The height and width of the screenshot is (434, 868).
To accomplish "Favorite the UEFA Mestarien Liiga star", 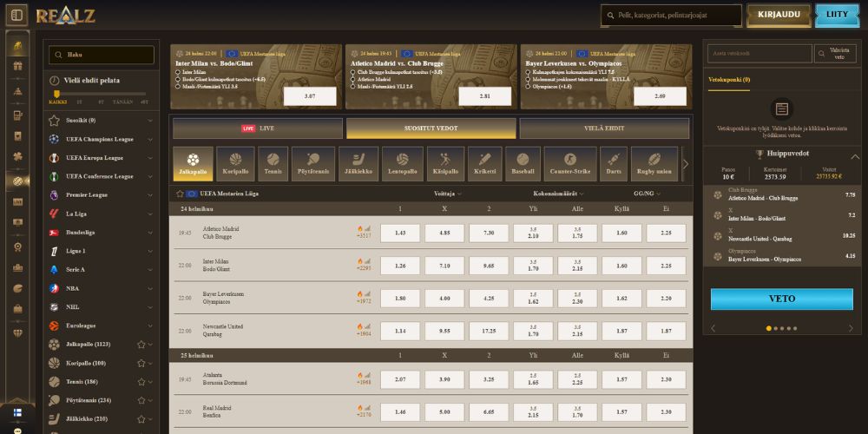I will [x=180, y=194].
